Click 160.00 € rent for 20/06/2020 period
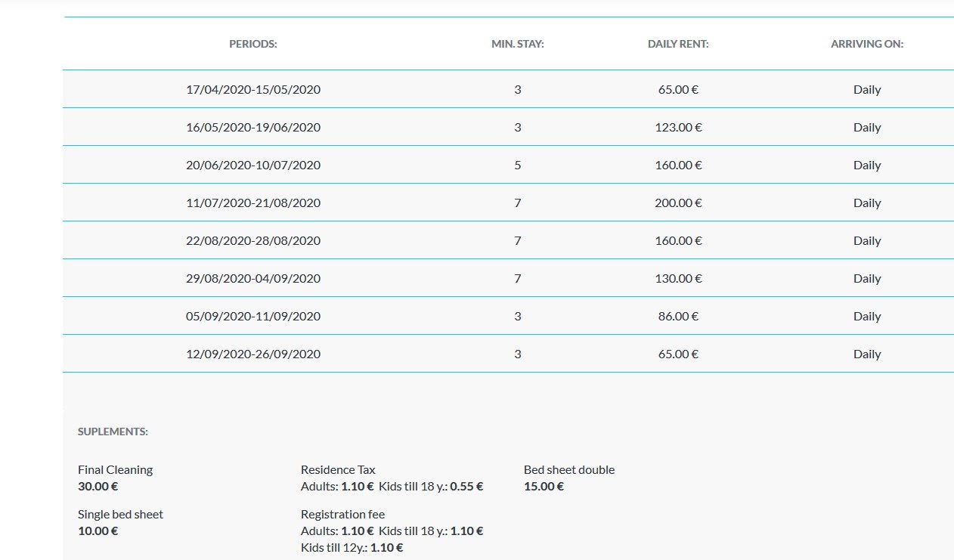Image resolution: width=954 pixels, height=560 pixels. pyautogui.click(x=678, y=165)
